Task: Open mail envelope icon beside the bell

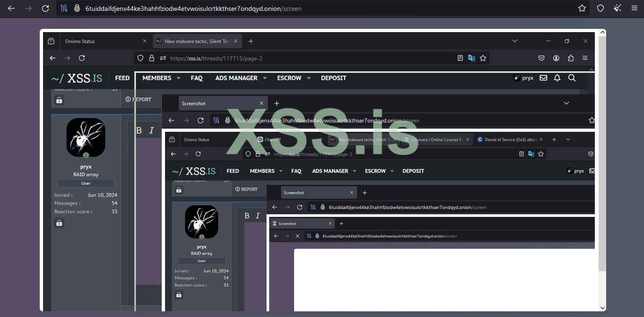Action: point(544,78)
